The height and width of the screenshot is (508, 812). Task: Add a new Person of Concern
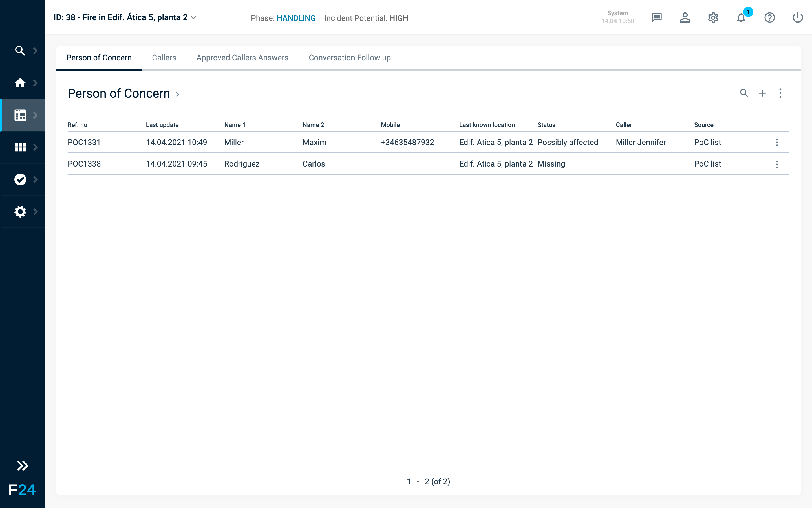(762, 93)
